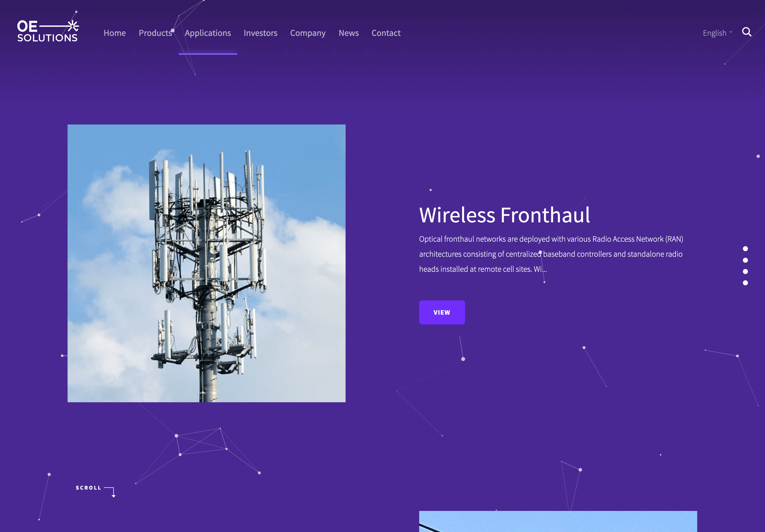Click the cell tower image
The image size is (765, 532).
point(207,263)
